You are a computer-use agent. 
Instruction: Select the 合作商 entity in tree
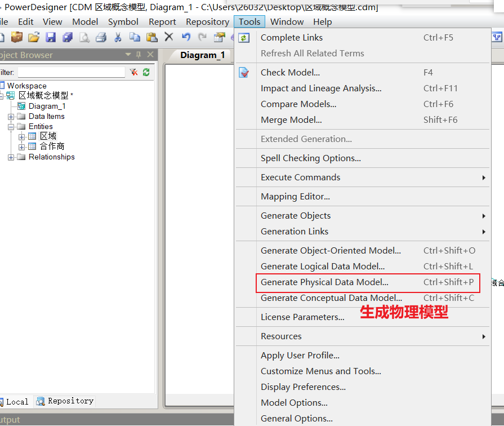[52, 146]
